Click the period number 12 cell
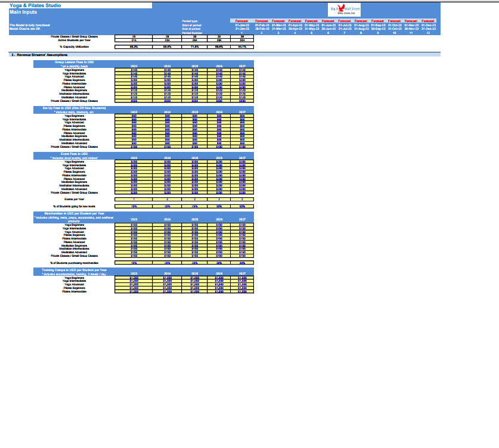499x448 pixels. tap(428, 33)
